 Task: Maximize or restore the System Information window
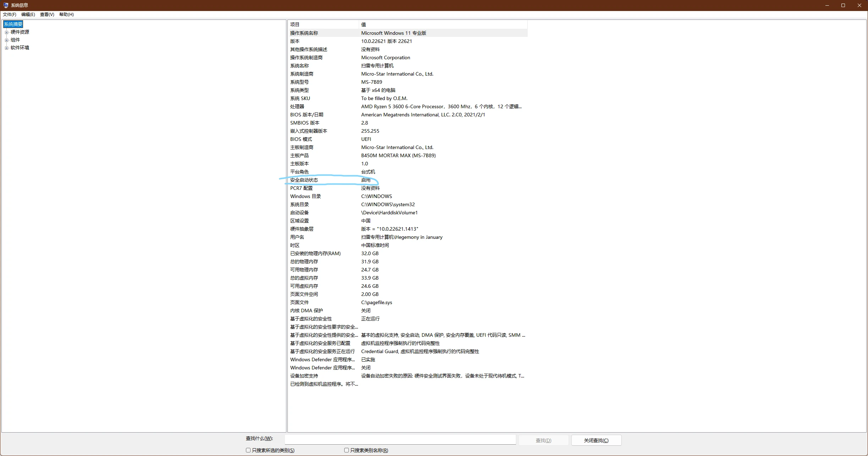click(x=843, y=5)
